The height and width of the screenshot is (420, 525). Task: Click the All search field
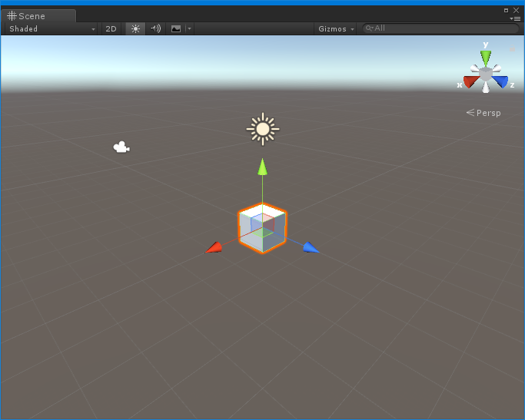coord(440,28)
